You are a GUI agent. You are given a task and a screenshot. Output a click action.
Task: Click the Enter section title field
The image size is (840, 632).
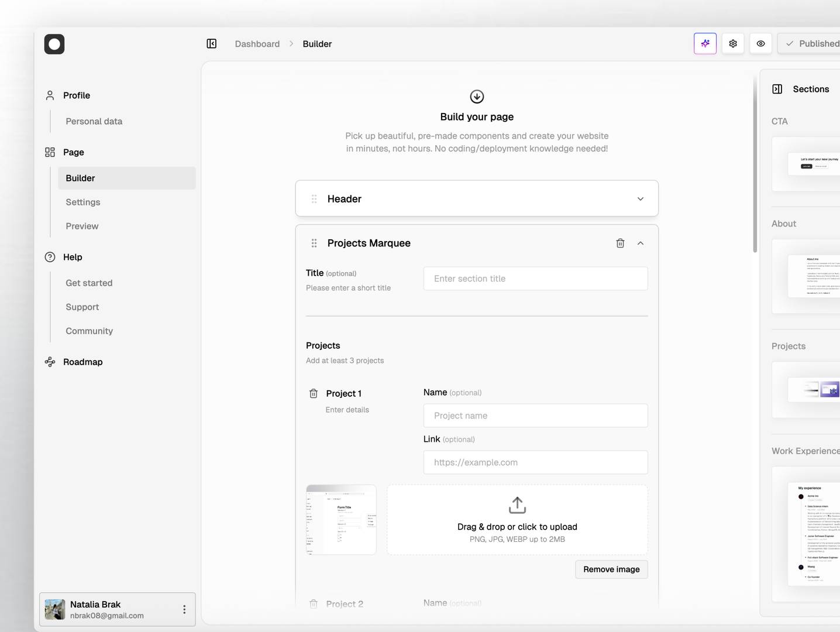[x=535, y=279]
